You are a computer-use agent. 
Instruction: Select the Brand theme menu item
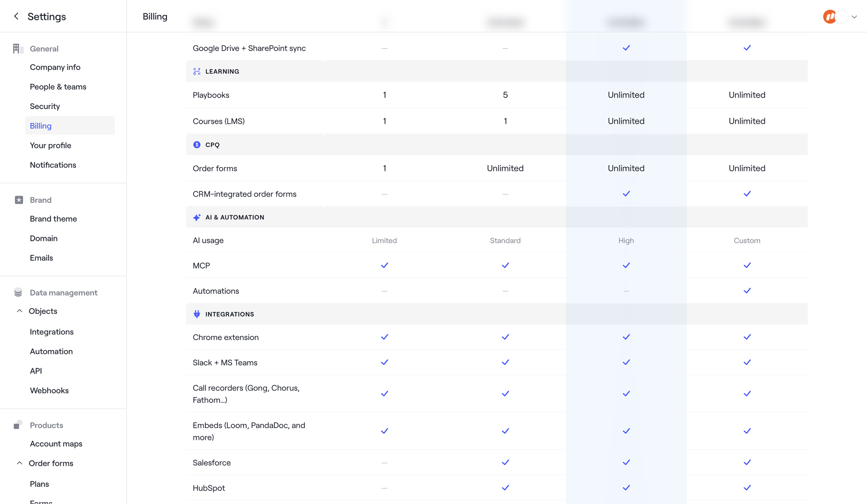coord(53,219)
